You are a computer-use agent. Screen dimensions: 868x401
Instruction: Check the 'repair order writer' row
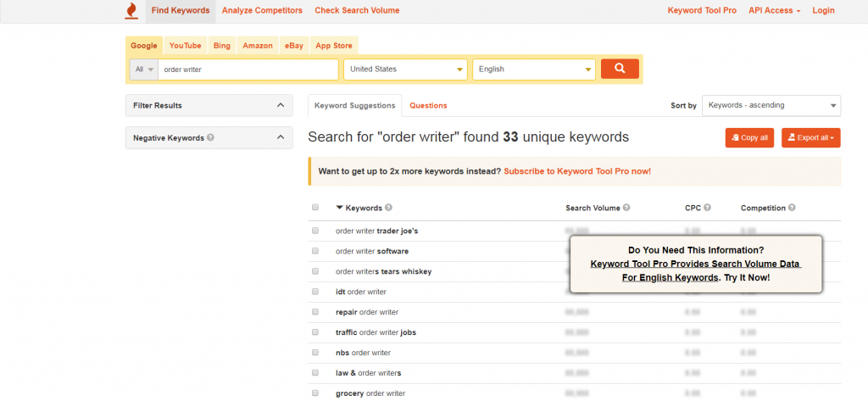[x=315, y=312]
